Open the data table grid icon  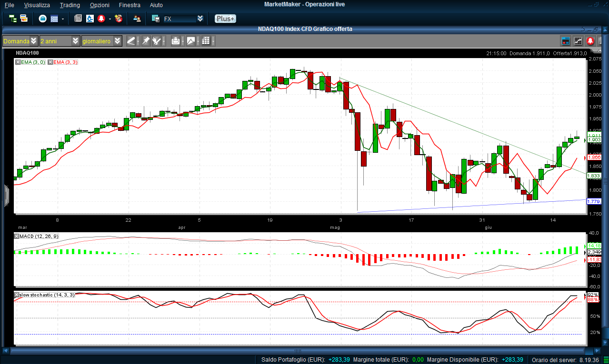(x=206, y=41)
